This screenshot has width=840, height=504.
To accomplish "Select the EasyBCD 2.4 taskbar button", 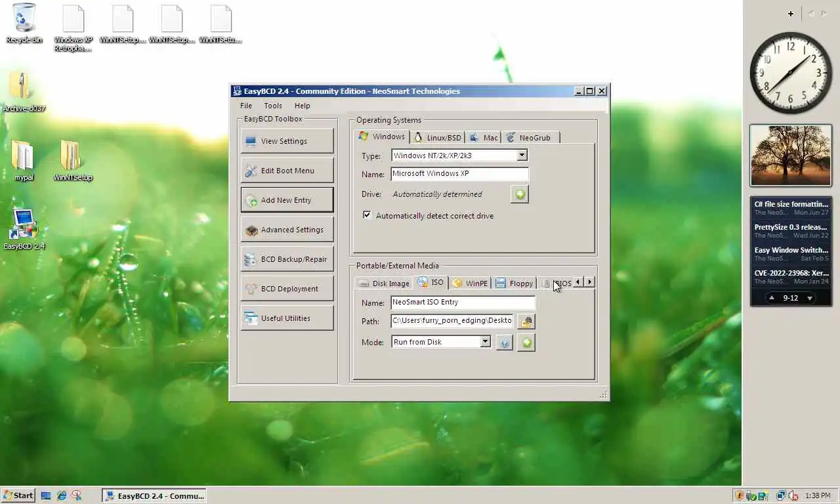I will pos(154,495).
